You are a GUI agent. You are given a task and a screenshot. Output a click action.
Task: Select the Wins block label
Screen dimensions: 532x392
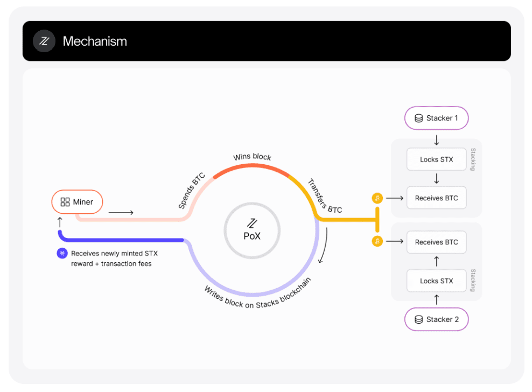point(252,156)
